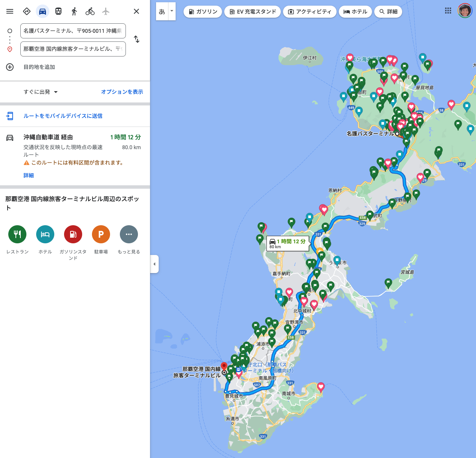Toggle ガソリン filter chip on map
The width and height of the screenshot is (476, 458).
pos(203,12)
